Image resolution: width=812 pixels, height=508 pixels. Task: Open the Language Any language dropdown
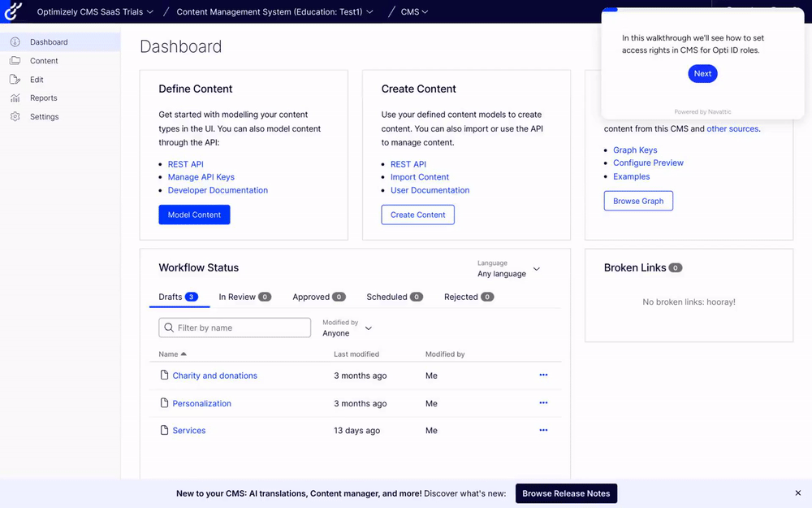509,269
